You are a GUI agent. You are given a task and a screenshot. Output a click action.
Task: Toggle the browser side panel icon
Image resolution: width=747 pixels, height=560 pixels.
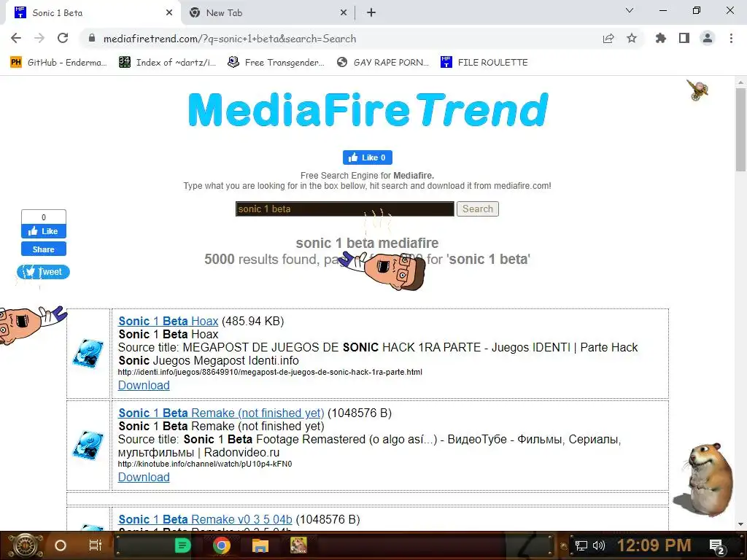coord(684,38)
